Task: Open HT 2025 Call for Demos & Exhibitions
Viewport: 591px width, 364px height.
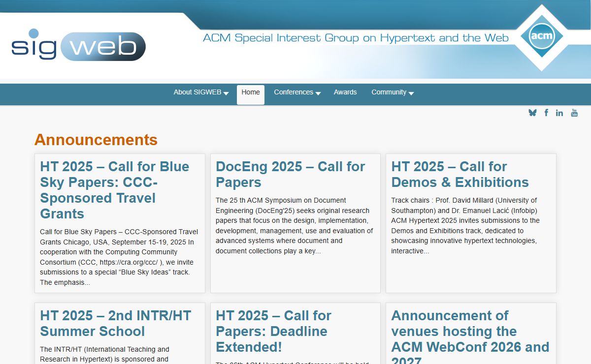Action: (x=460, y=174)
